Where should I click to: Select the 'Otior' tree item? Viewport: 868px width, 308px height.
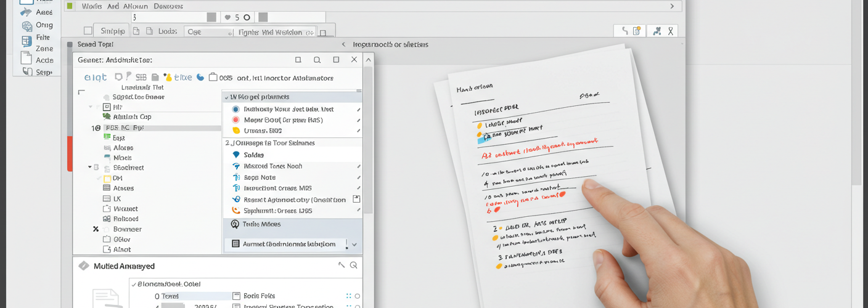pyautogui.click(x=121, y=239)
